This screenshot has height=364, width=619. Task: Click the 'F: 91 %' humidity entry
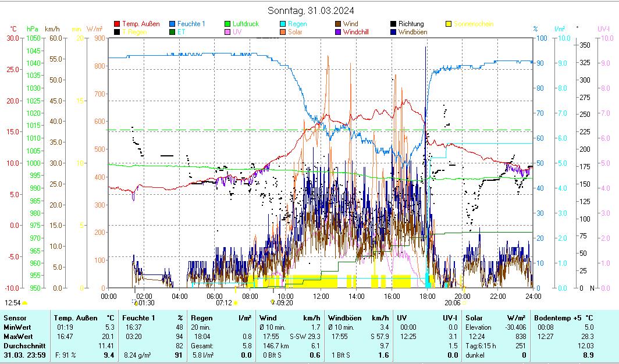tap(66, 355)
